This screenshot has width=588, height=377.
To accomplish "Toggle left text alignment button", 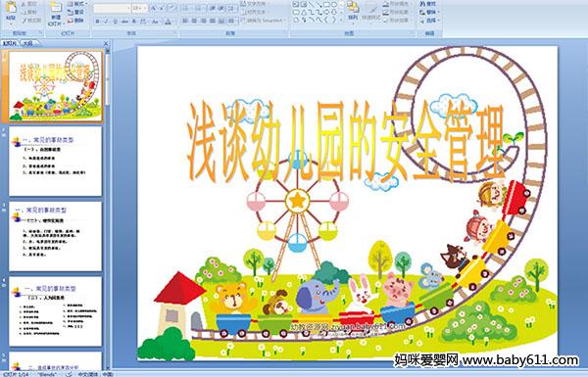I will tap(185, 21).
